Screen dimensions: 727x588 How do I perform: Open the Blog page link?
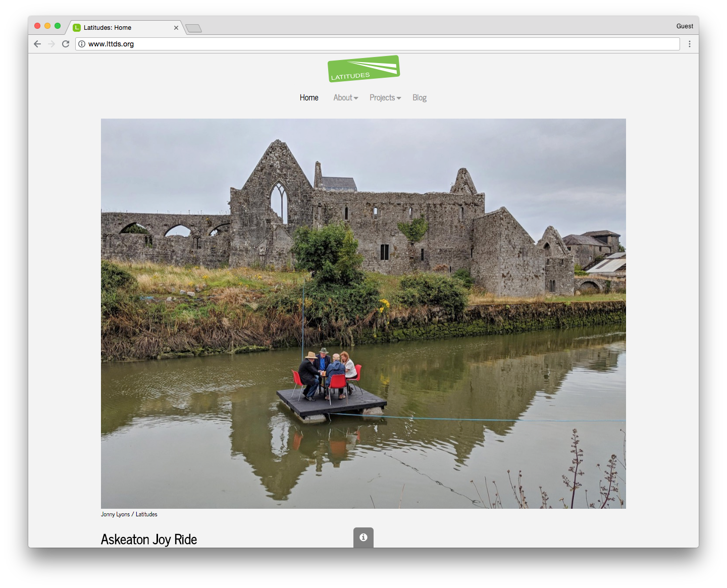420,98
